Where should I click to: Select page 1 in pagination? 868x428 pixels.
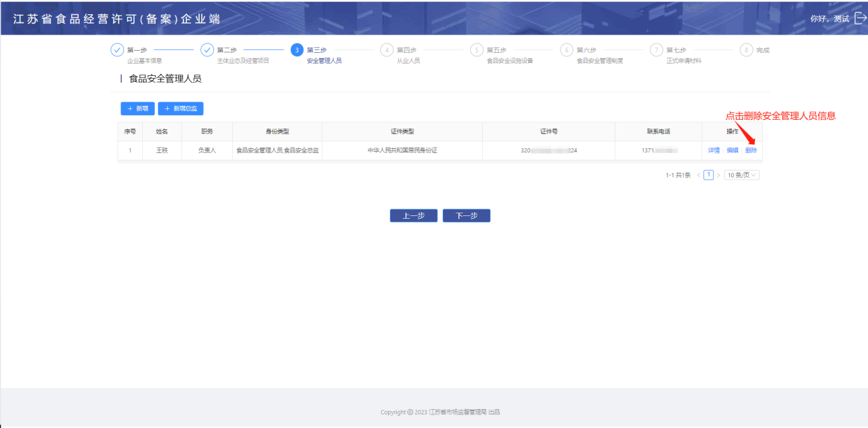[708, 175]
